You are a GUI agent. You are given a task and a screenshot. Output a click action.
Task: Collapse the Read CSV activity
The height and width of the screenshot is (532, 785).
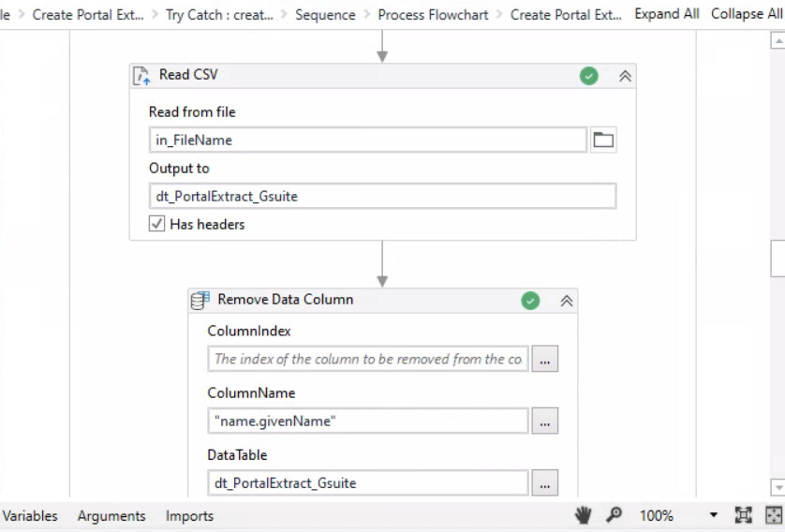pos(625,76)
